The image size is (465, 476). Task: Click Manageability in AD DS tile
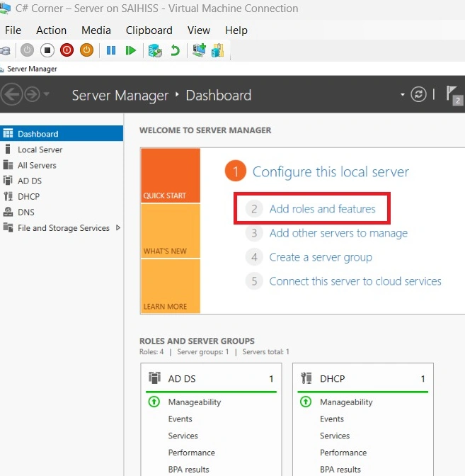click(x=195, y=402)
